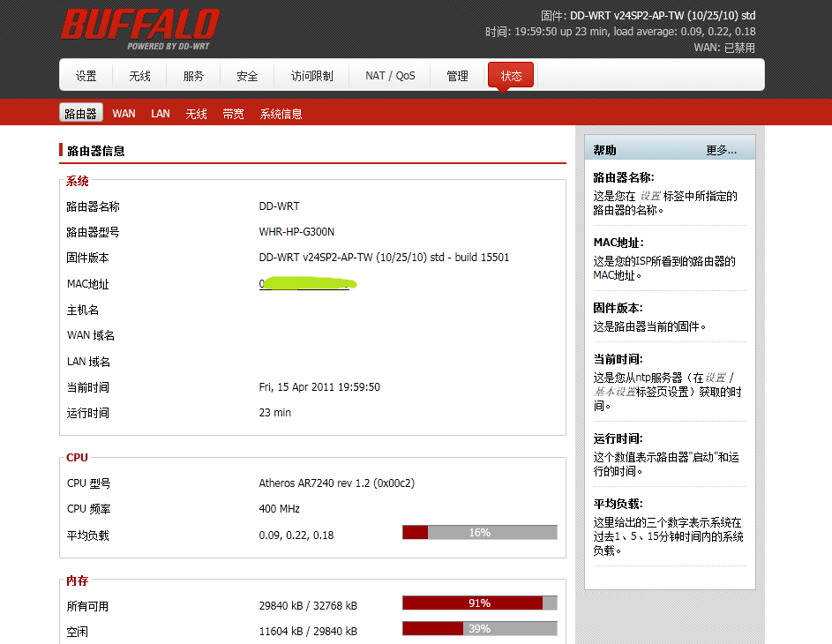Click the 400 MHz CPU frequency value
The height and width of the screenshot is (644, 832).
[x=279, y=509]
